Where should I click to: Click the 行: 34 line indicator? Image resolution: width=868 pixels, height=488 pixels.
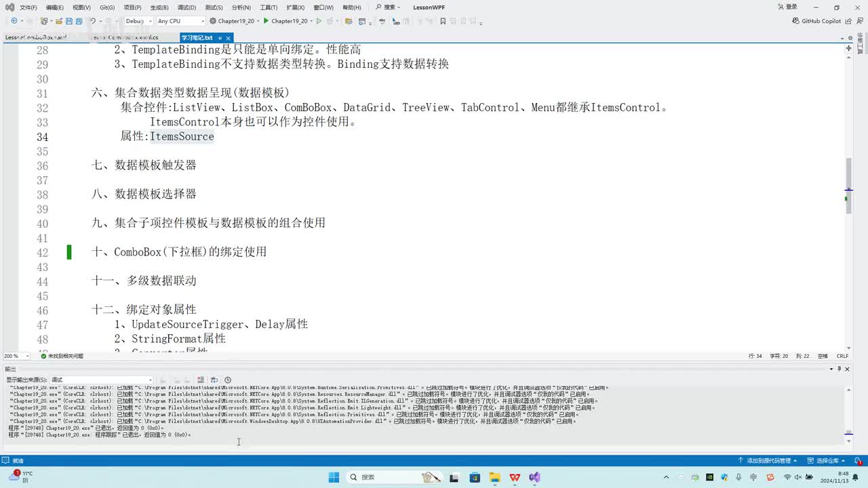click(755, 356)
